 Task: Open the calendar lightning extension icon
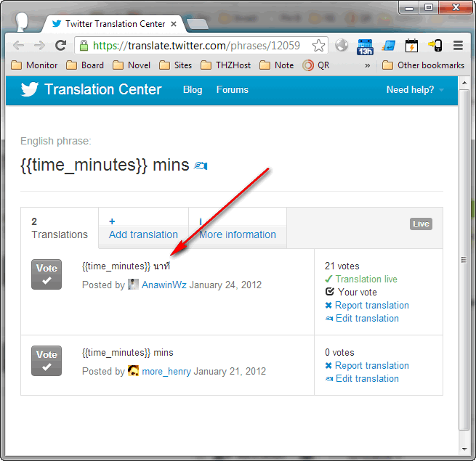(x=411, y=46)
